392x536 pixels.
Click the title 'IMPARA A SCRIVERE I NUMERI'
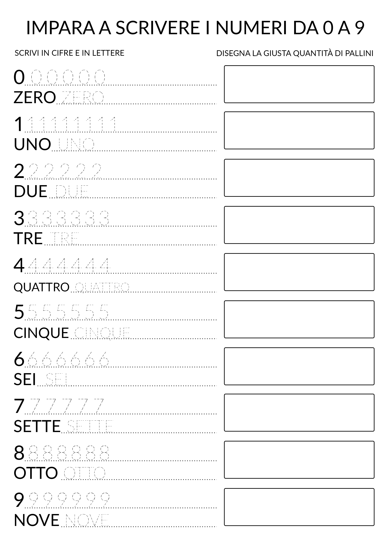195,28
